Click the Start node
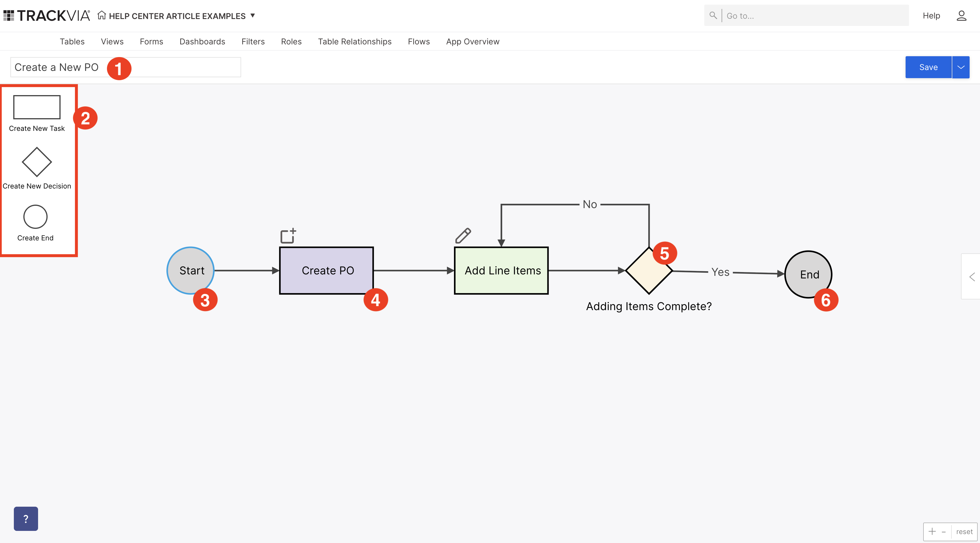The image size is (980, 543). (x=191, y=270)
